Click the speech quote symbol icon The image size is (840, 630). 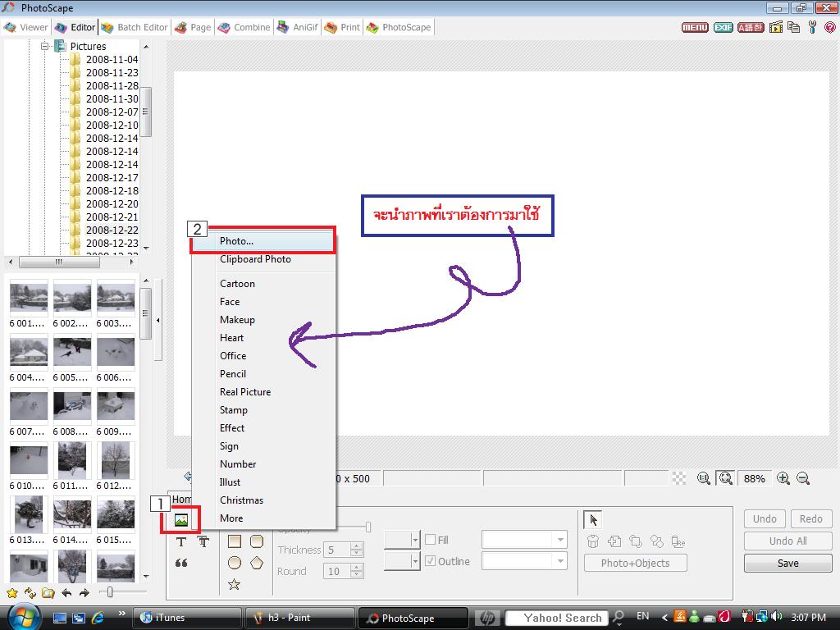[181, 563]
